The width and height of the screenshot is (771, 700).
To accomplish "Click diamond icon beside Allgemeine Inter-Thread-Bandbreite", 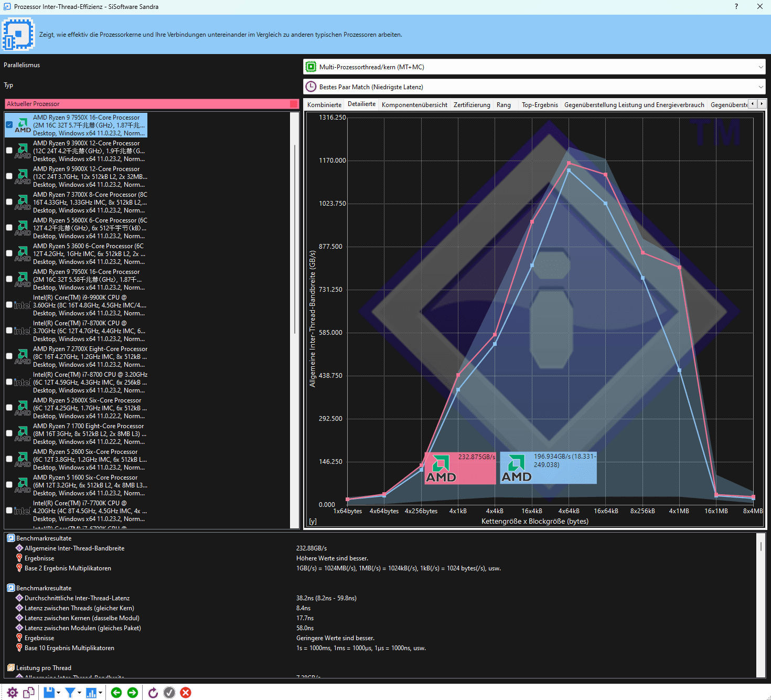I will pyautogui.click(x=19, y=548).
